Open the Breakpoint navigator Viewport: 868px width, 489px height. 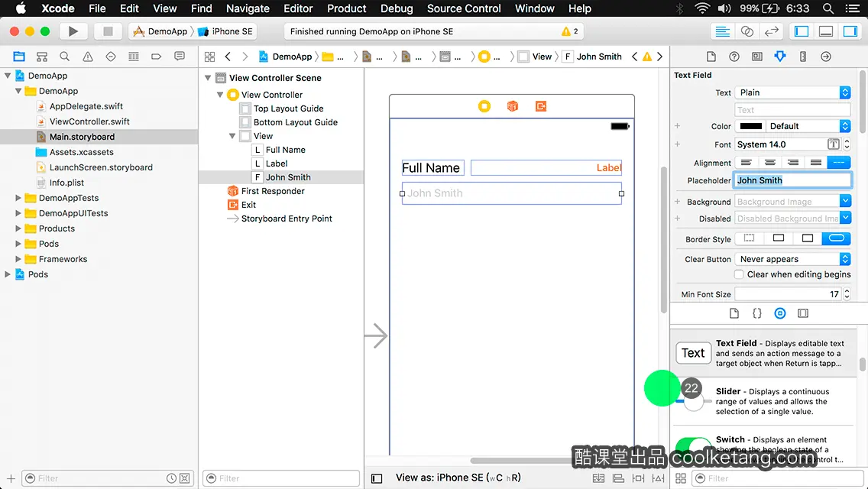156,57
